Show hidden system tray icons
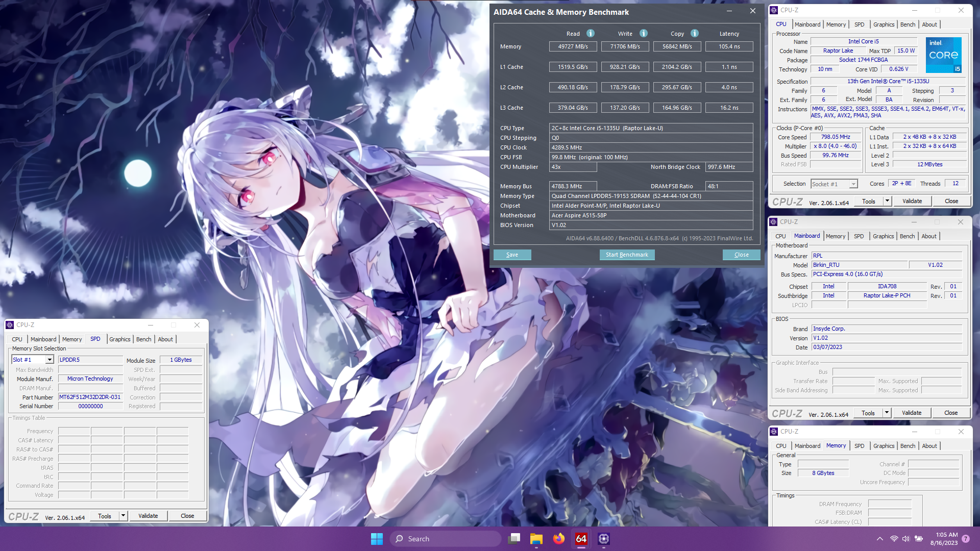The width and height of the screenshot is (980, 551). click(x=880, y=539)
